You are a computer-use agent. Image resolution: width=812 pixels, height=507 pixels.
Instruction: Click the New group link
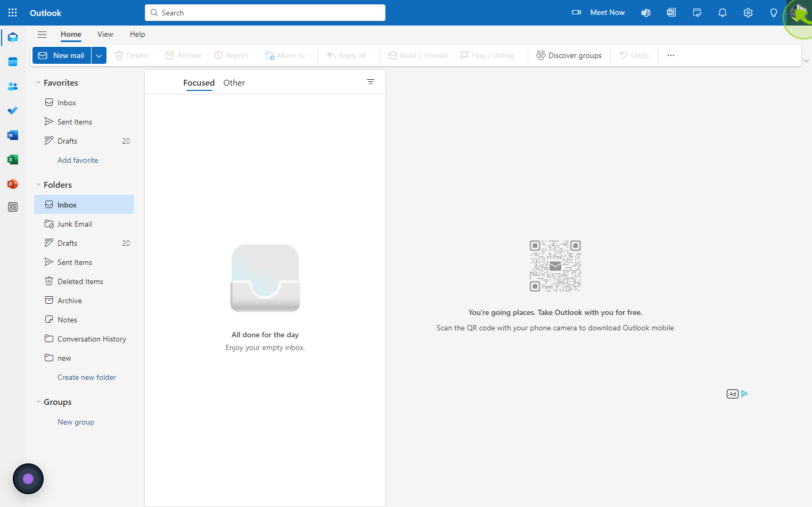coord(76,422)
